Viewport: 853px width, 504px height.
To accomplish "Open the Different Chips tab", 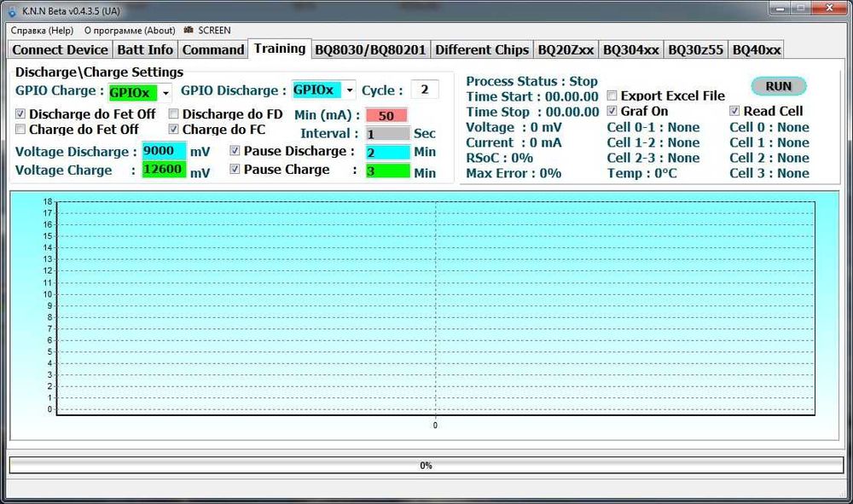I will point(482,50).
